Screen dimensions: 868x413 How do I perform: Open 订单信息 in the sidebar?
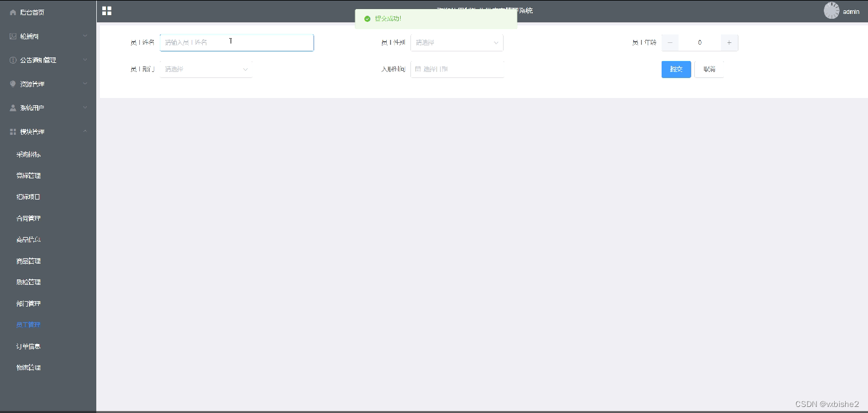pos(28,346)
